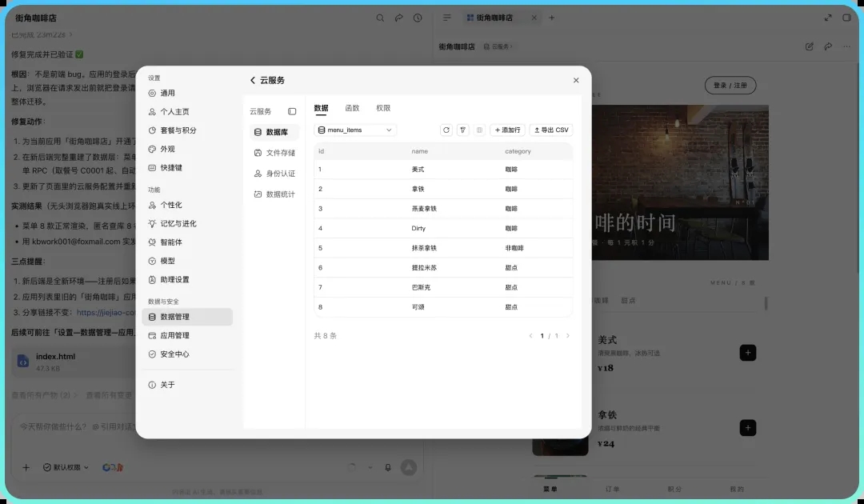Click the category column header

[x=518, y=151]
